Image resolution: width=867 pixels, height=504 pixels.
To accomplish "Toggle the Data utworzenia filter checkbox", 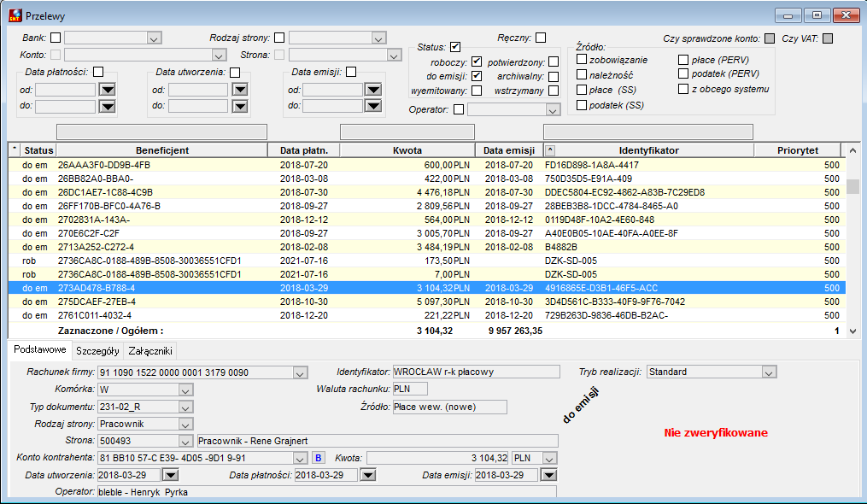I will pyautogui.click(x=235, y=72).
